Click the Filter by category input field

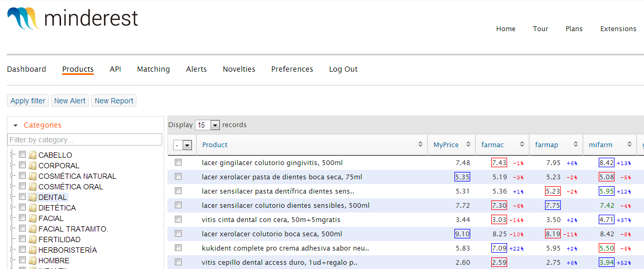pyautogui.click(x=85, y=140)
